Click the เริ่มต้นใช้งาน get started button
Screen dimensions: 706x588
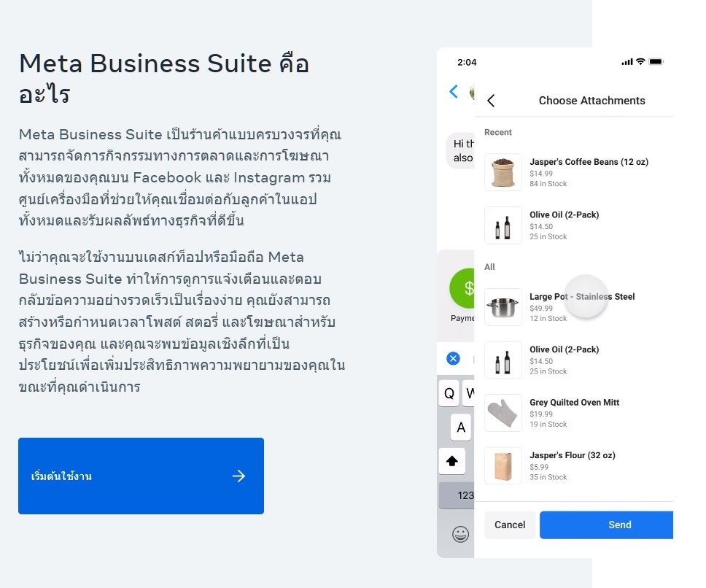coord(141,476)
